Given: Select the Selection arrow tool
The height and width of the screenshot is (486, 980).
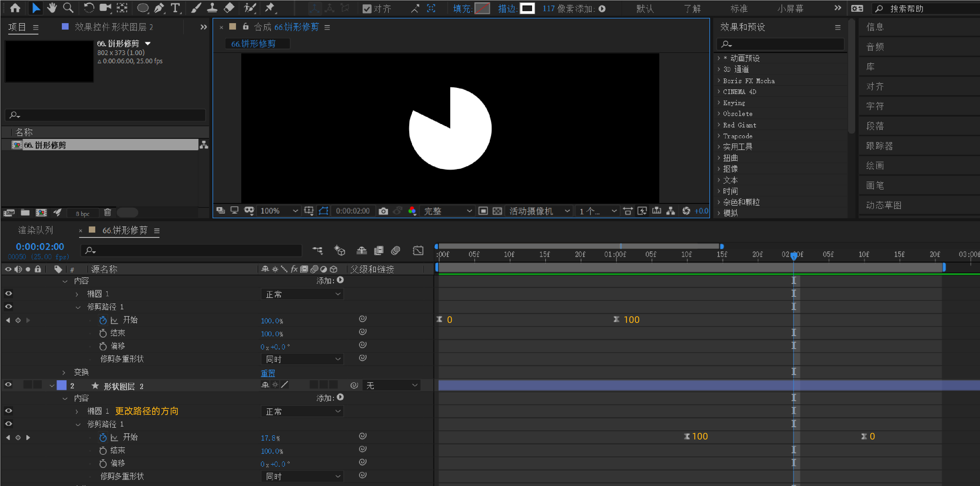Looking at the screenshot, I should point(36,8).
